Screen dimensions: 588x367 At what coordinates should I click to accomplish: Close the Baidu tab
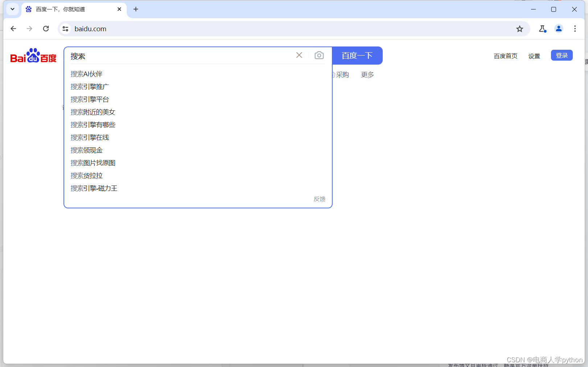119,9
